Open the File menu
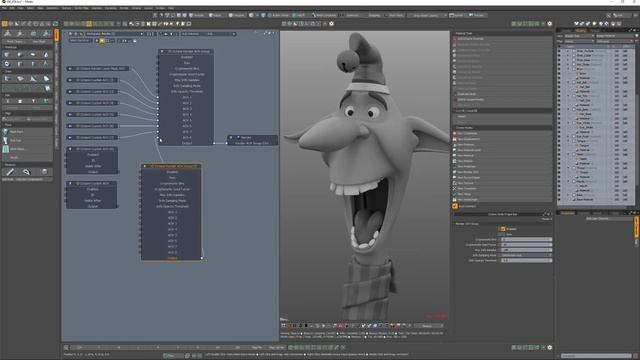The height and width of the screenshot is (360, 640). click(4, 8)
